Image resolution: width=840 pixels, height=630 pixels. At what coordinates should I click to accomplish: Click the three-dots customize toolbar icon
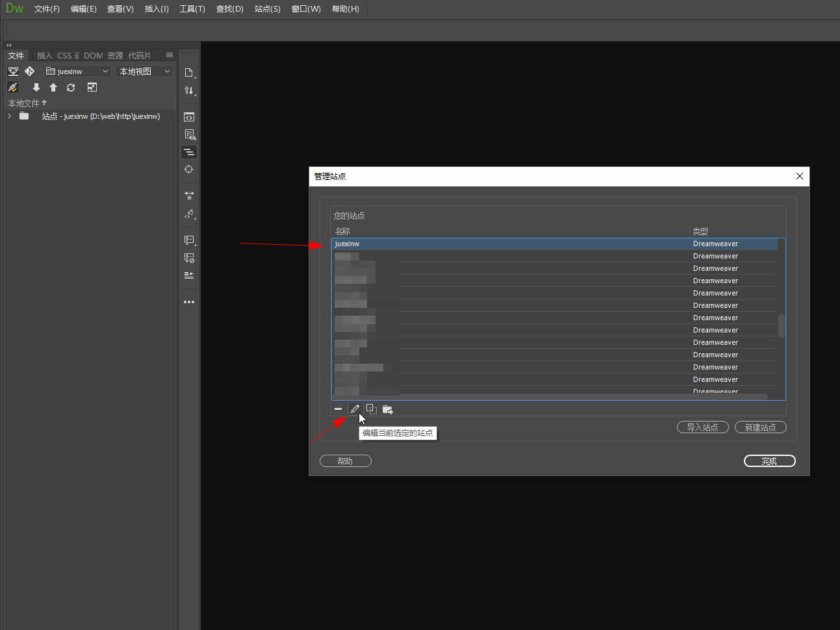(x=189, y=302)
